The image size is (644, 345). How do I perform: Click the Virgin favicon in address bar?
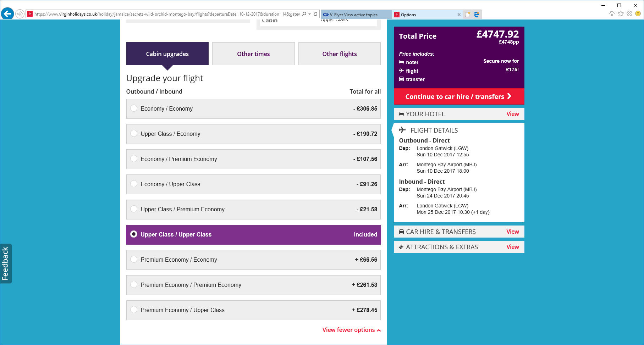pyautogui.click(x=30, y=14)
